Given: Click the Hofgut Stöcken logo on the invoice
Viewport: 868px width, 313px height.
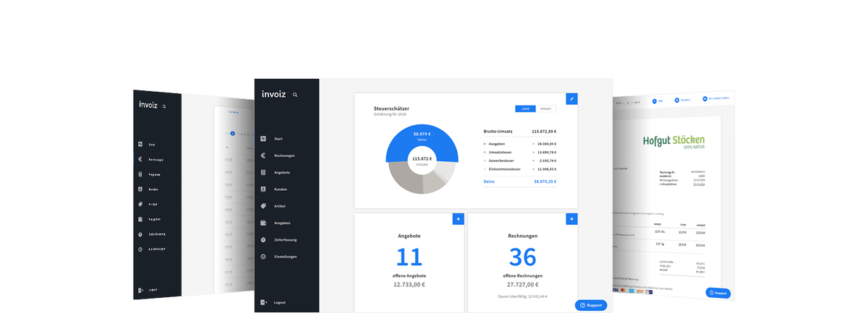Looking at the screenshot, I should (673, 142).
